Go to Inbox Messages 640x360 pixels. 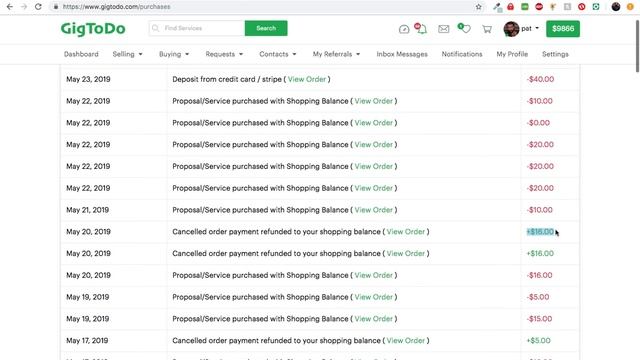(x=402, y=54)
